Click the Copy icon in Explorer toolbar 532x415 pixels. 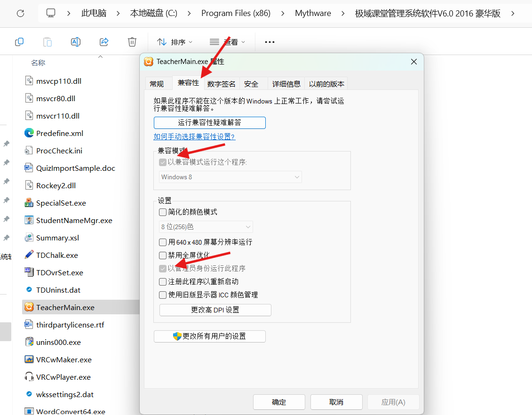click(19, 42)
